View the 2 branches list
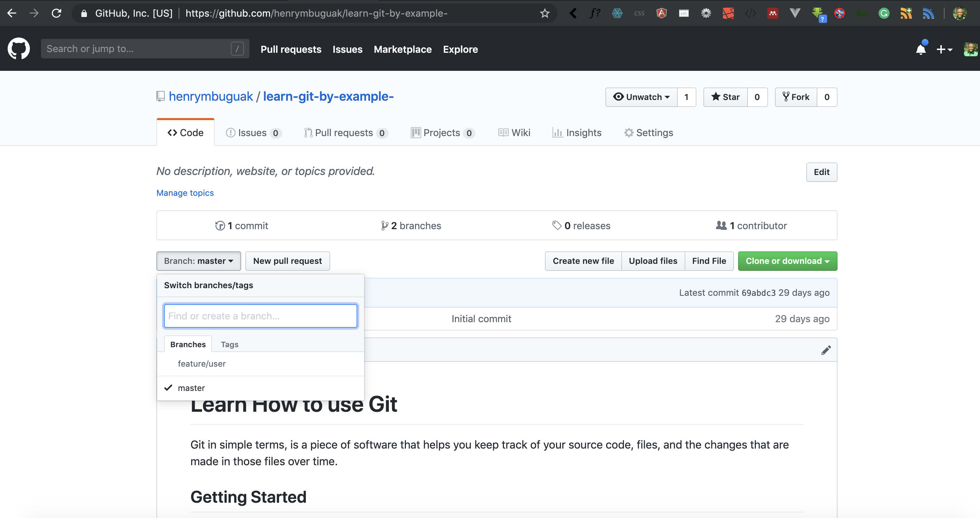 [411, 226]
